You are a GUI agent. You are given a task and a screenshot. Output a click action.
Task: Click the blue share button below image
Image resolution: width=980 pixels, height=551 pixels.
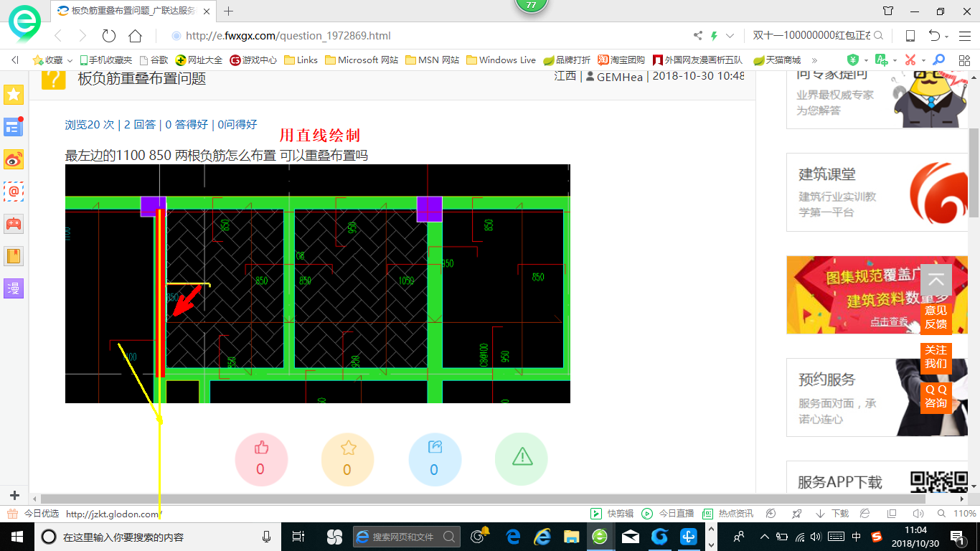(x=435, y=459)
